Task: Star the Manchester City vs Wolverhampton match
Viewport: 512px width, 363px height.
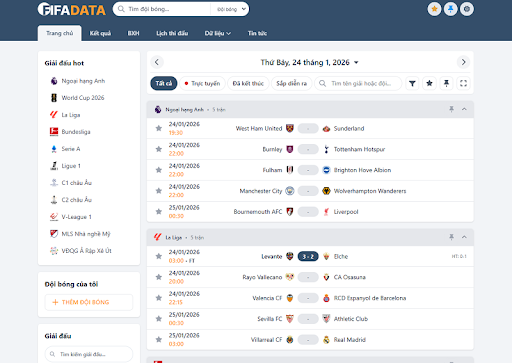Action: (159, 191)
